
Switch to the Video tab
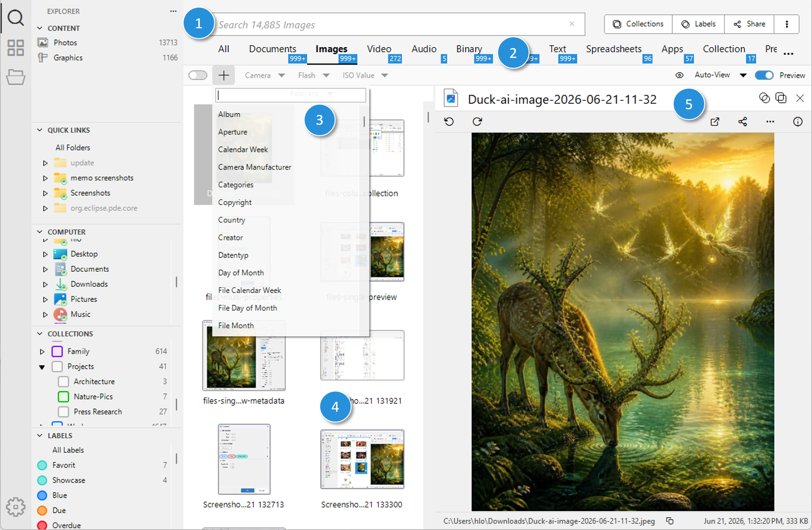[x=379, y=49]
